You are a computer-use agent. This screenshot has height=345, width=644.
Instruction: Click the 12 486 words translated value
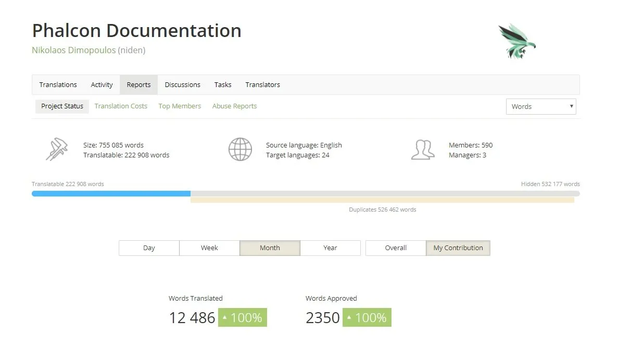pyautogui.click(x=192, y=317)
